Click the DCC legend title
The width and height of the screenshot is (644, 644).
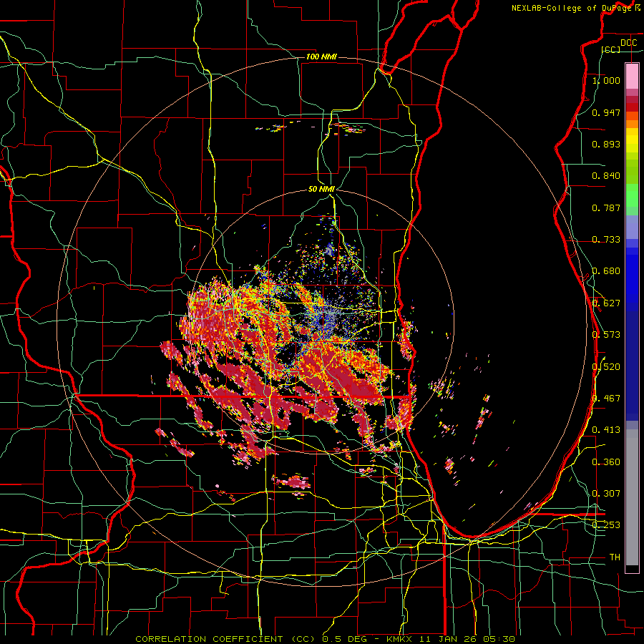(x=628, y=43)
